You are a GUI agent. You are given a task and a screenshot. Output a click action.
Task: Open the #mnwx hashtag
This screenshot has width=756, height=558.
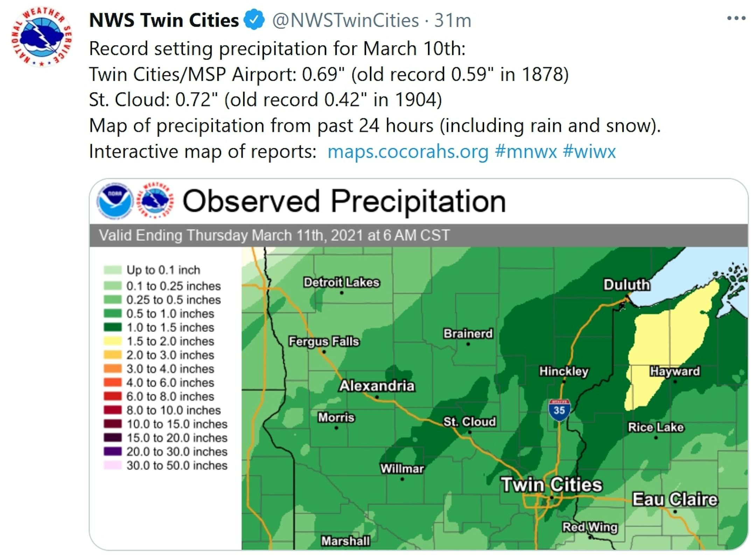pos(526,152)
